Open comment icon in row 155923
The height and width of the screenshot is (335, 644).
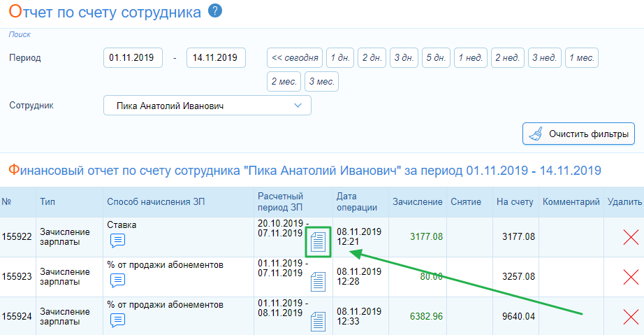click(117, 280)
